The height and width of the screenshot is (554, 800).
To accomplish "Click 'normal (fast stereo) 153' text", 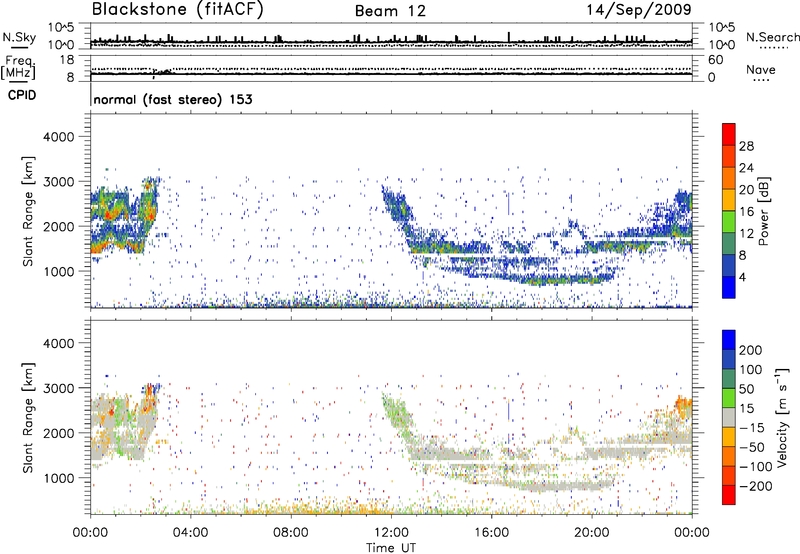I will point(173,100).
